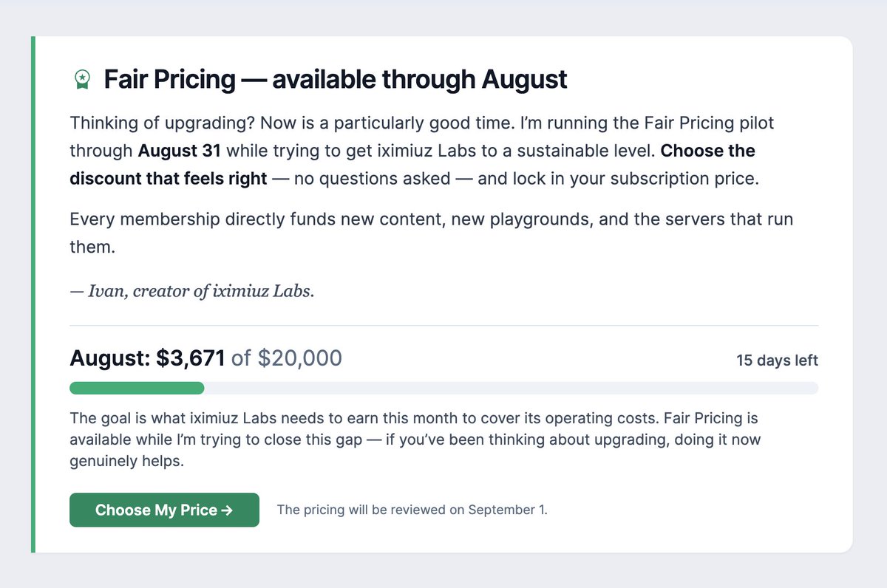Viewport: 887px width, 588px height.
Task: Click the bold 'Choose the discount that feels right' text
Action: coord(412,165)
